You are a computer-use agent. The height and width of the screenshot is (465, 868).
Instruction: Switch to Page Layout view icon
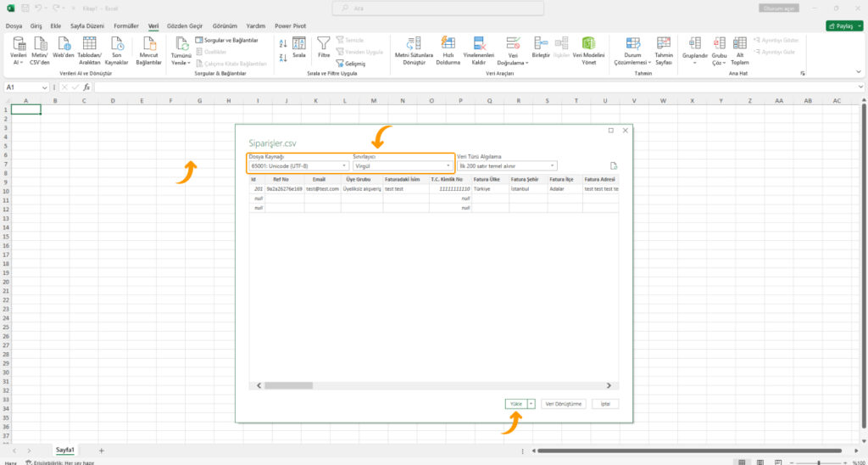760,462
